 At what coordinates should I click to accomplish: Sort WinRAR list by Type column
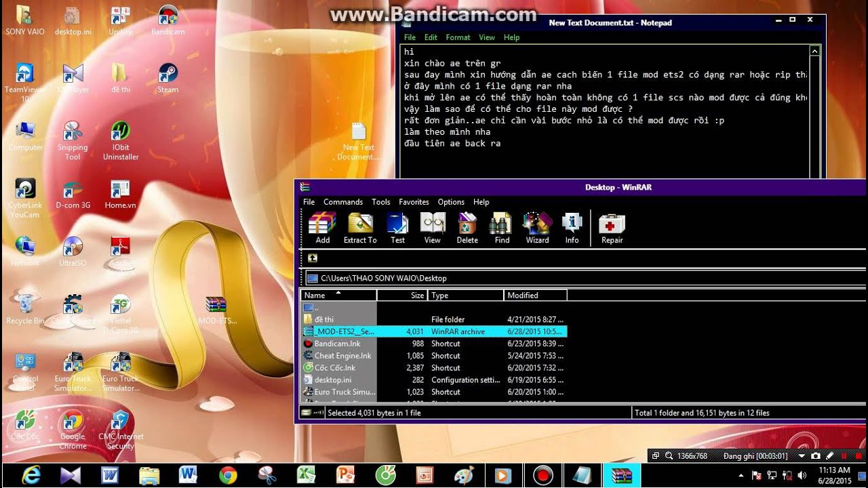466,295
